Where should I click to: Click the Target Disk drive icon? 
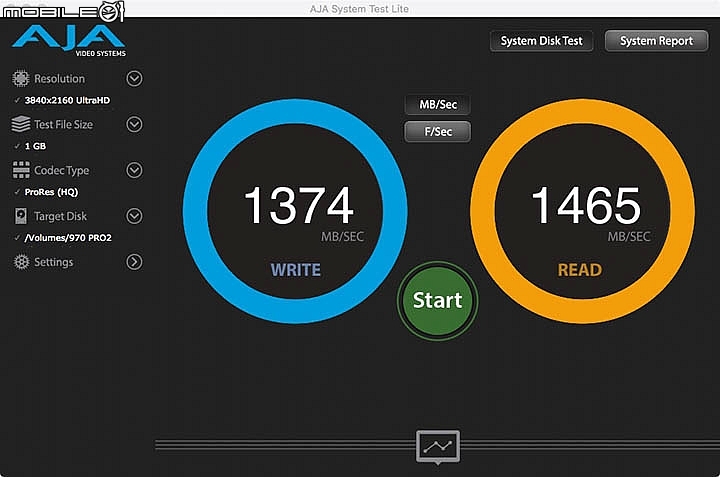click(x=21, y=216)
